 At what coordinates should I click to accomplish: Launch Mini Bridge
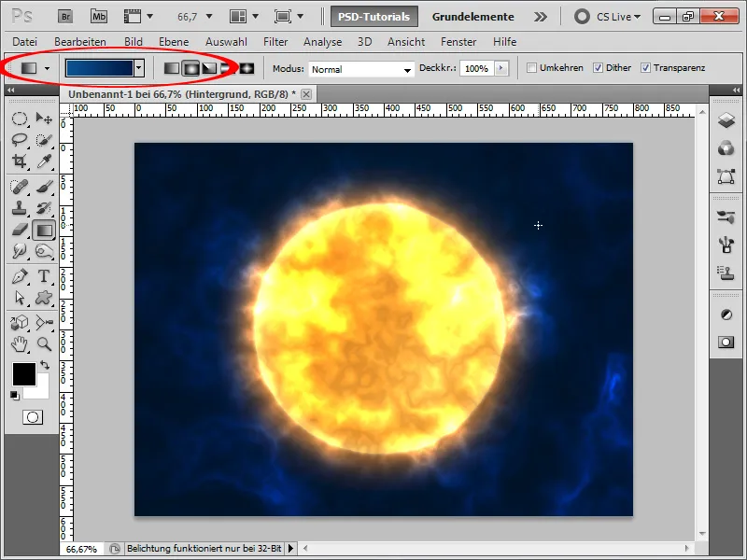point(99,17)
